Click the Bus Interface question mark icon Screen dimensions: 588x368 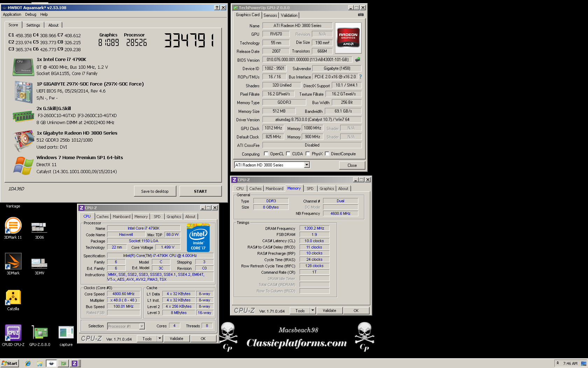360,77
